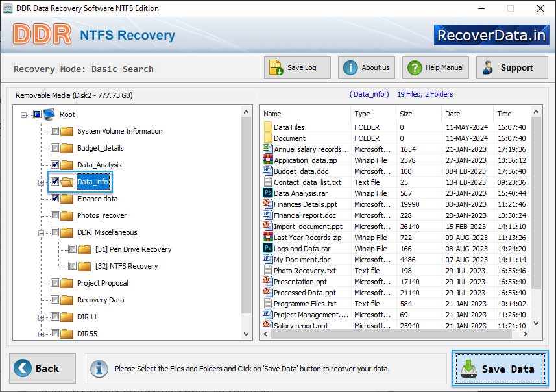Click the Save Log button
556x392 pixels.
297,67
